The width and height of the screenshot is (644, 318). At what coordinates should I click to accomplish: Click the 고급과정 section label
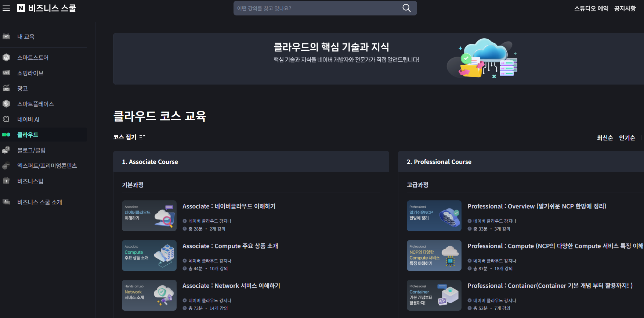point(417,185)
